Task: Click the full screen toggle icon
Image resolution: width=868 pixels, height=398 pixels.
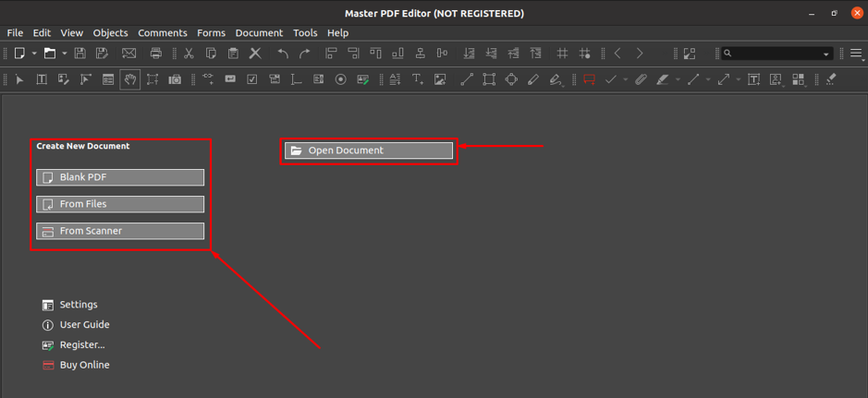Action: [x=690, y=53]
